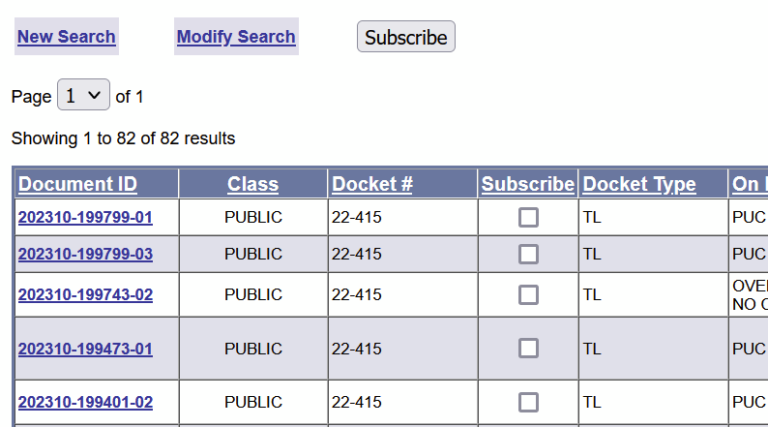This screenshot has height=427, width=768.
Task: Click the 22-415 docket cell in first row
Action: [357, 217]
